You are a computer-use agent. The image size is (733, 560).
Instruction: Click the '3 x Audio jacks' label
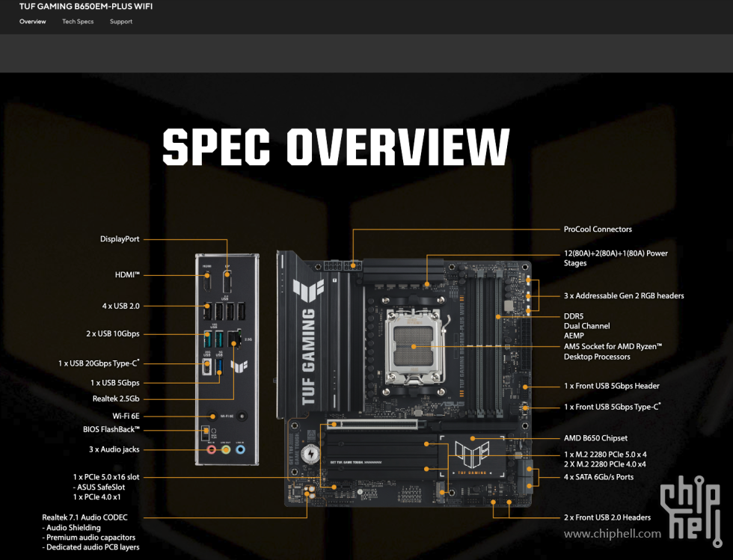[x=114, y=449]
